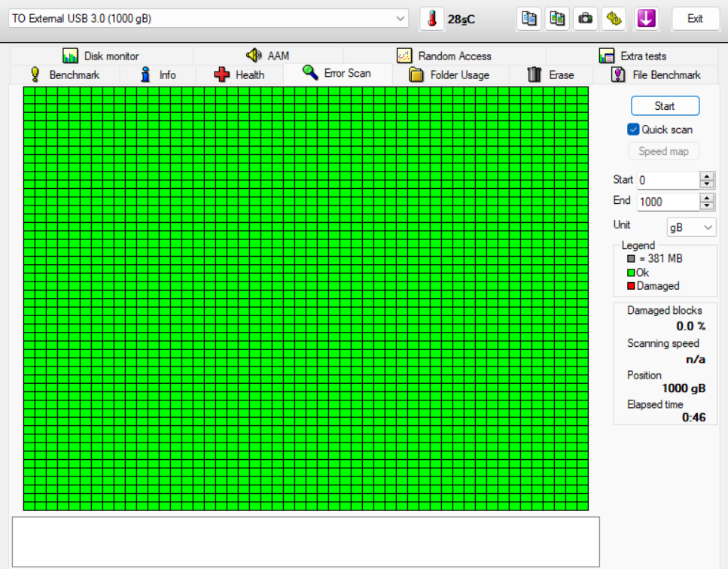
Task: Open the Info tab
Action: point(158,75)
